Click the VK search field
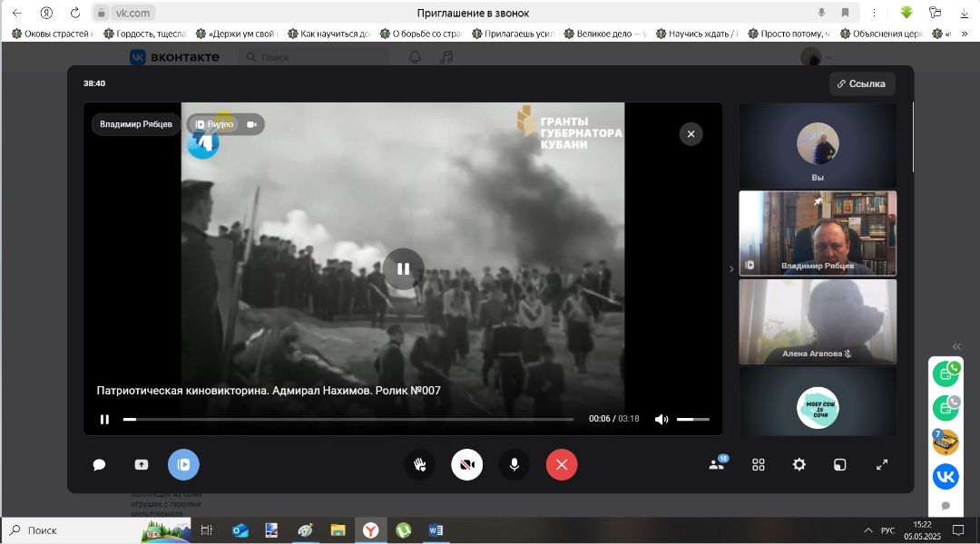The image size is (980, 544). tap(314, 57)
